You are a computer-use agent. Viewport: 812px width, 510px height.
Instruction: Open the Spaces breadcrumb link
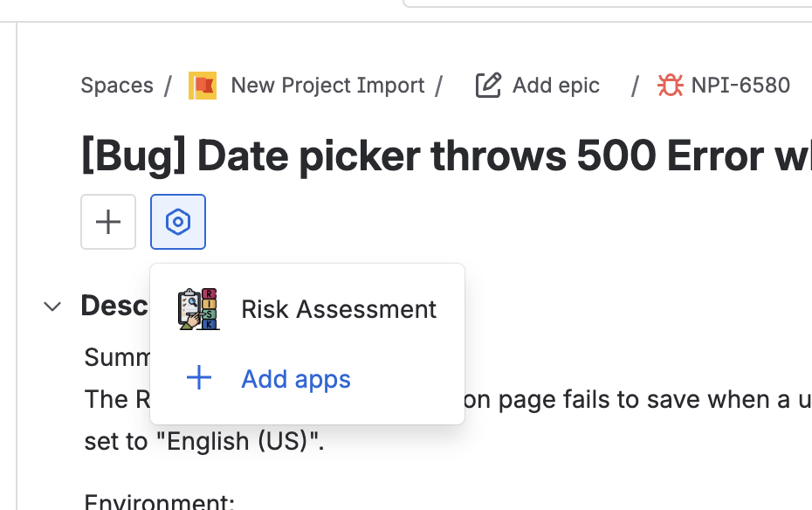point(116,86)
